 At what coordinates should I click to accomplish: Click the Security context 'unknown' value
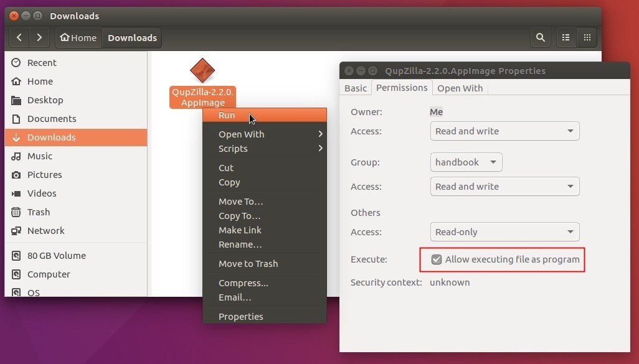[450, 282]
